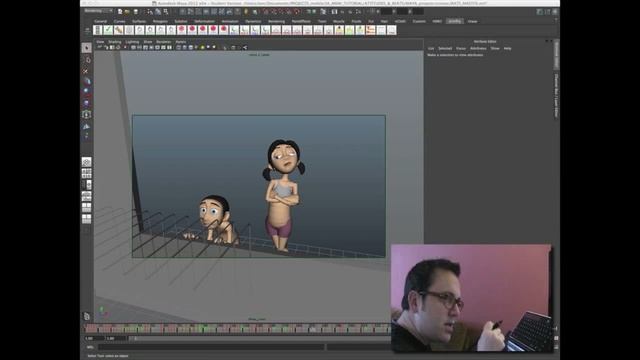640x360 pixels.
Task: Switch to the Rendering shelf tab
Action: tap(276, 21)
